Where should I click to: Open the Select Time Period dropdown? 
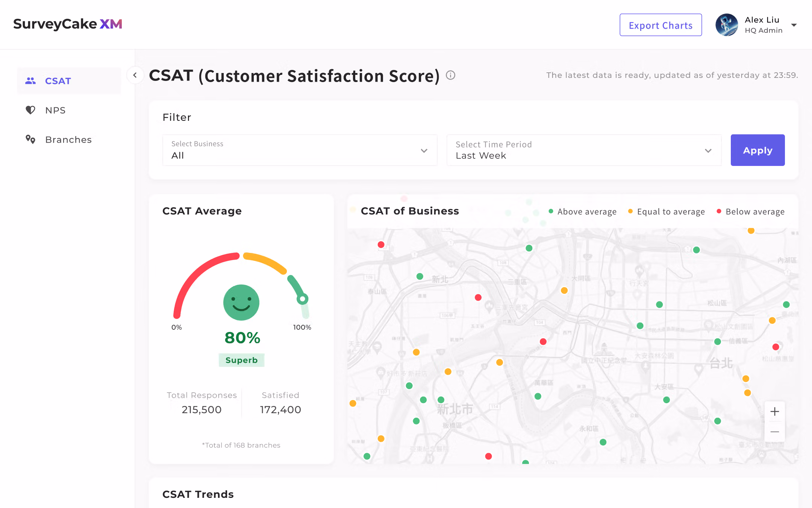pyautogui.click(x=584, y=150)
